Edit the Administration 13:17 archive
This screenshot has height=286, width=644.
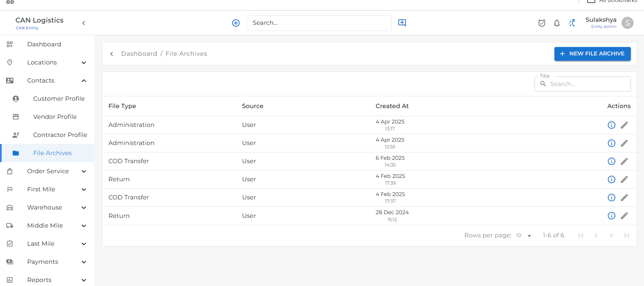pos(624,125)
